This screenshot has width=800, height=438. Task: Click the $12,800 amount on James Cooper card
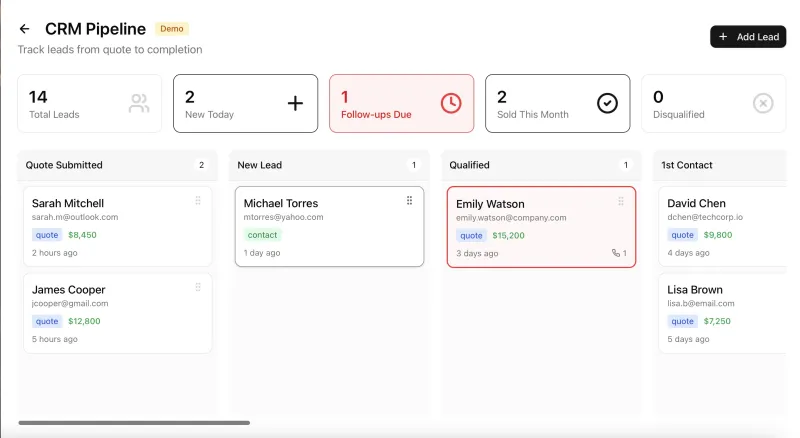click(84, 321)
